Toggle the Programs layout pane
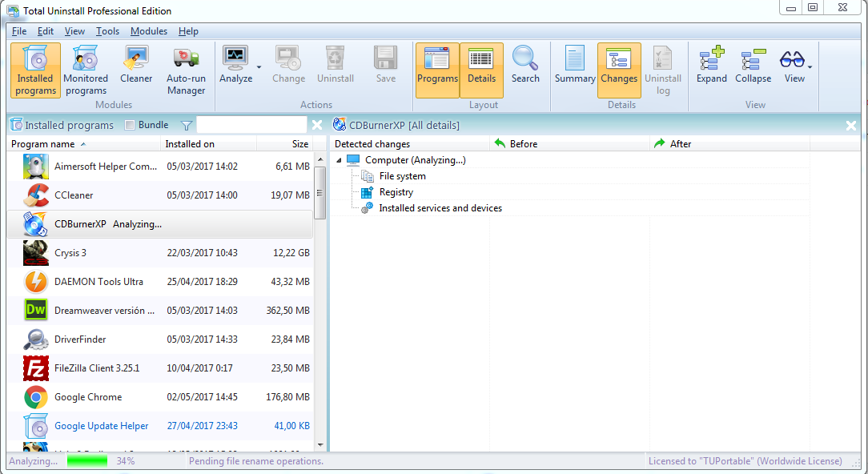The image size is (868, 474). 437,70
